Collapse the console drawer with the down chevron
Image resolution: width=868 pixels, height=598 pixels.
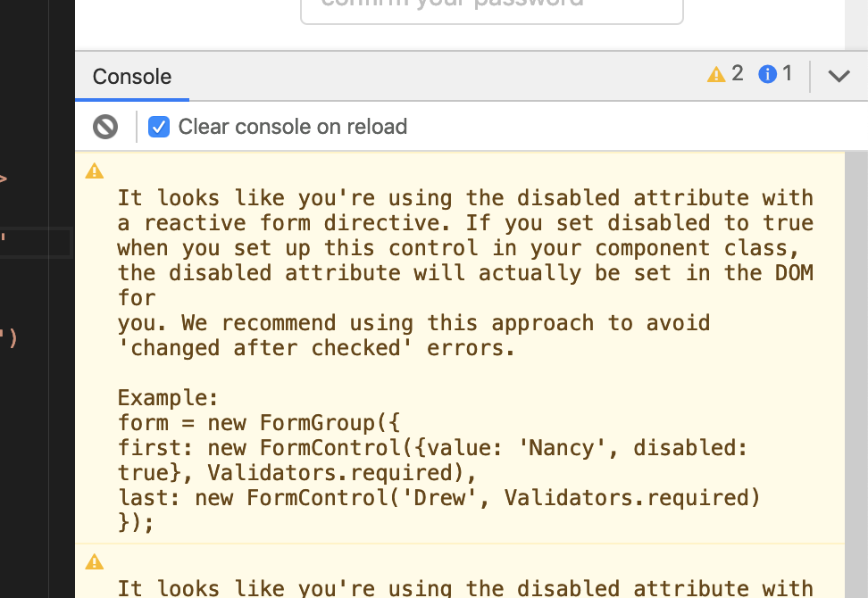point(839,76)
